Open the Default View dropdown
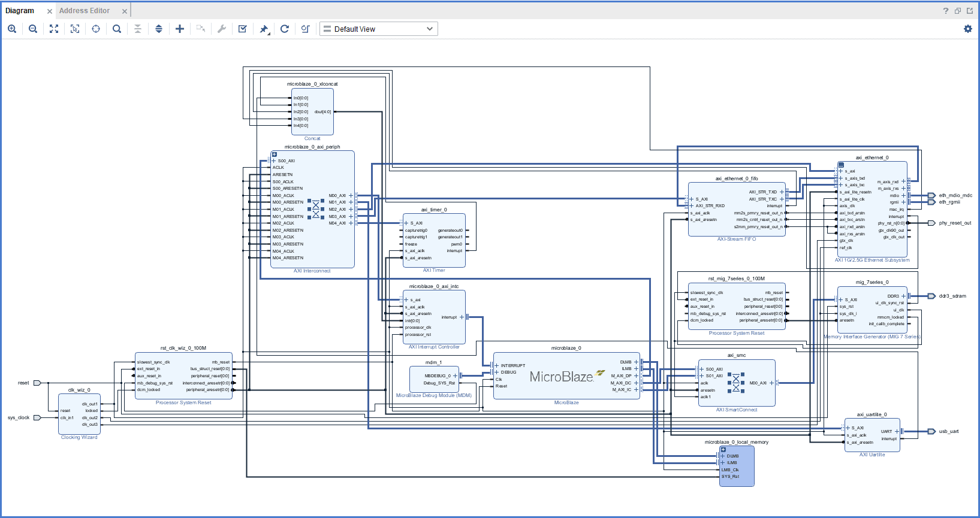The image size is (980, 518). tap(379, 29)
